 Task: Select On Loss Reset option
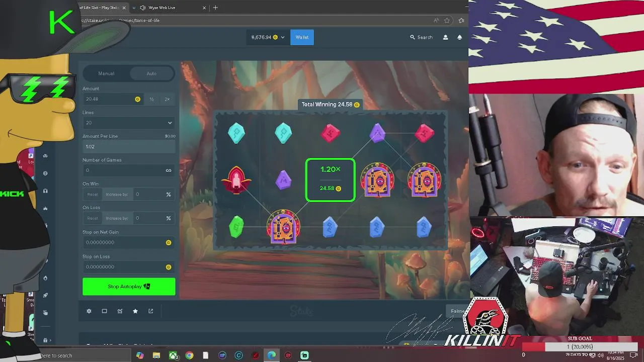[93, 218]
